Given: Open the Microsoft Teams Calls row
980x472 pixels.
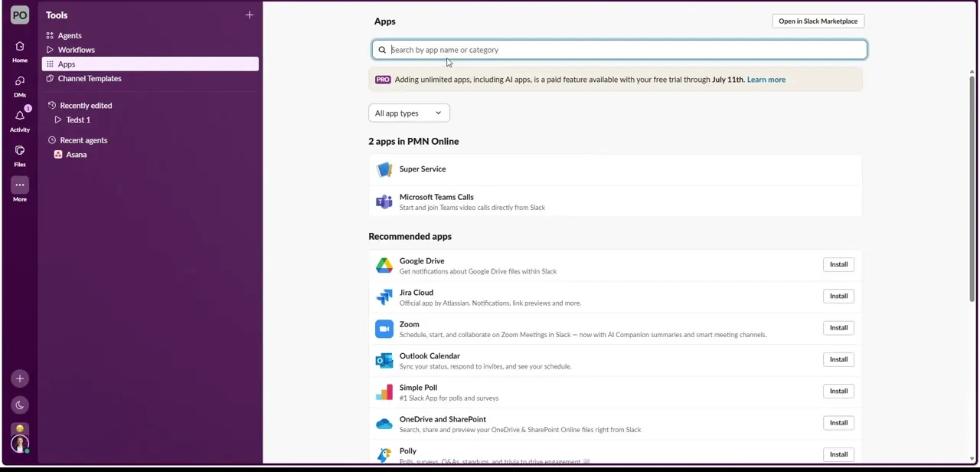Looking at the screenshot, I should pos(615,202).
